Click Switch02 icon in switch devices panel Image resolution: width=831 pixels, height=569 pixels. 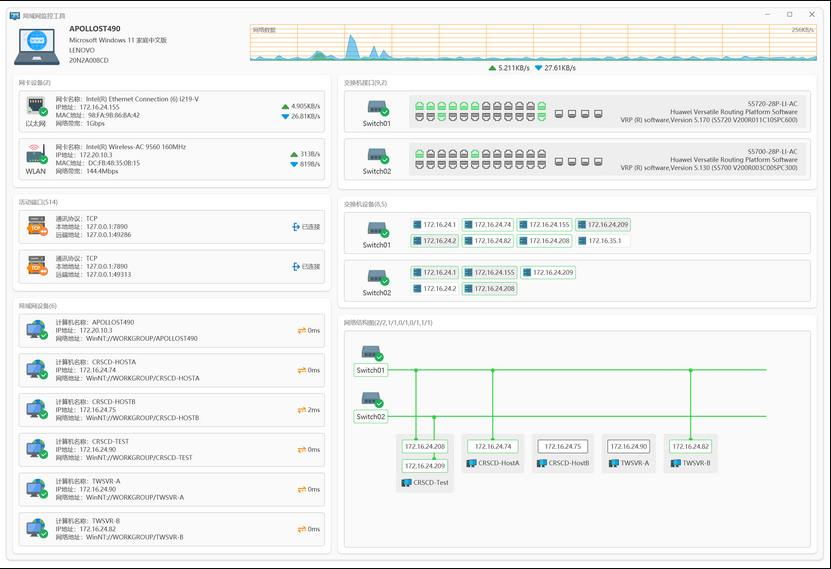click(378, 278)
